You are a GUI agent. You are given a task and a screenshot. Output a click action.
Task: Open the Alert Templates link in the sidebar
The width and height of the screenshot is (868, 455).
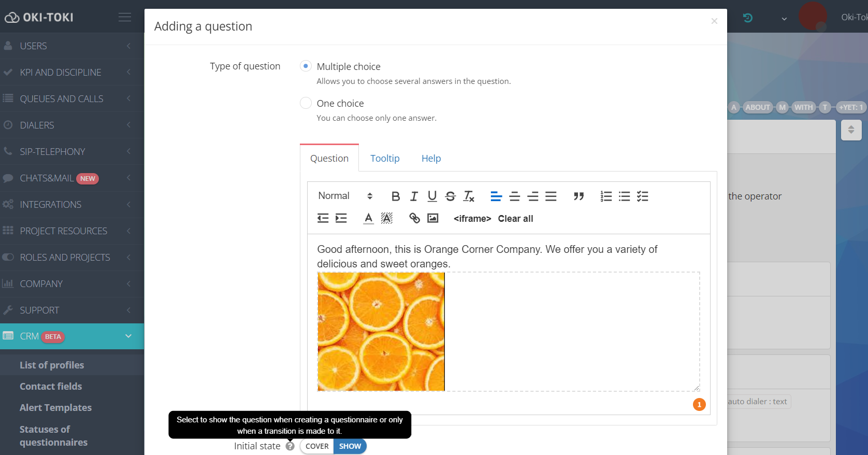click(x=55, y=408)
